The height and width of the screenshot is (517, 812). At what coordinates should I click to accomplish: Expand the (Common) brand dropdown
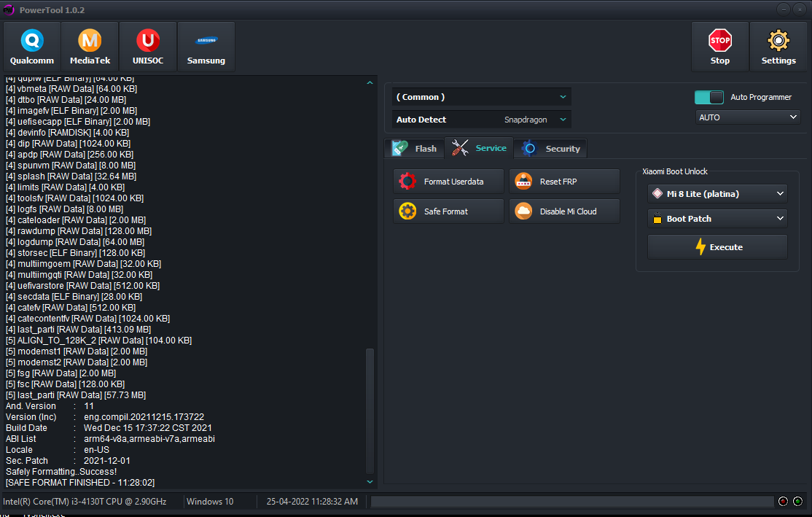(x=482, y=97)
